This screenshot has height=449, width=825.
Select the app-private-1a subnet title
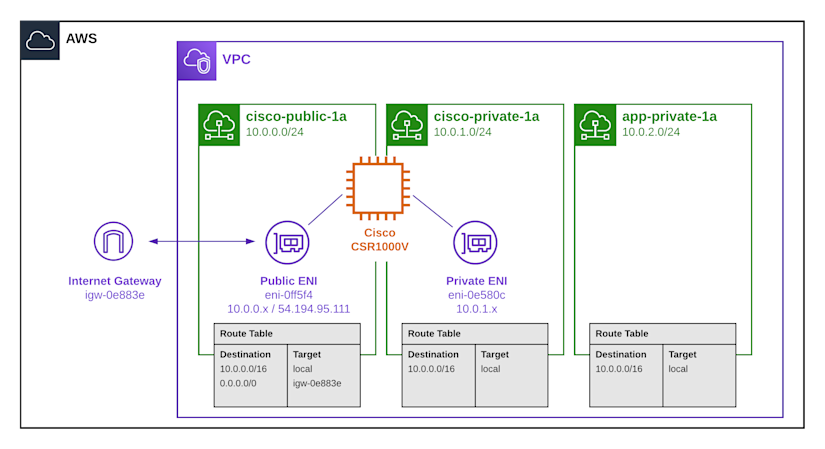(x=669, y=116)
